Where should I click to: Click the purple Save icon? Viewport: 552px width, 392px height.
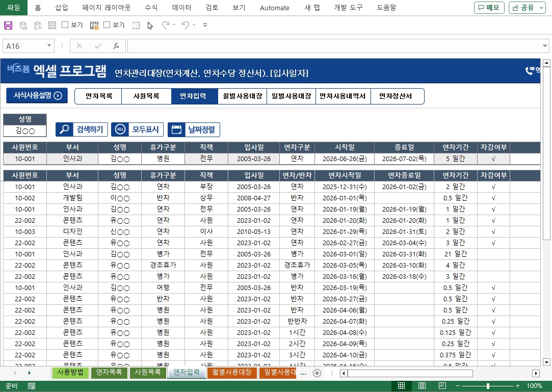(8, 25)
